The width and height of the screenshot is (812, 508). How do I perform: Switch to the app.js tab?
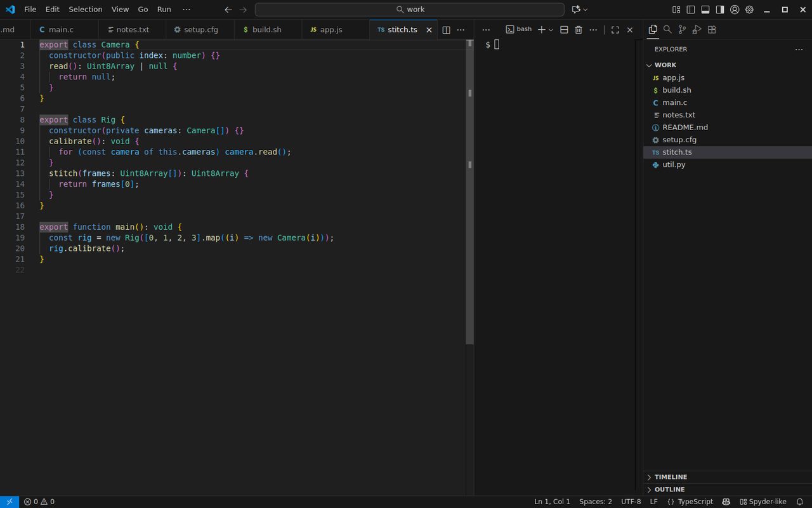point(336,30)
